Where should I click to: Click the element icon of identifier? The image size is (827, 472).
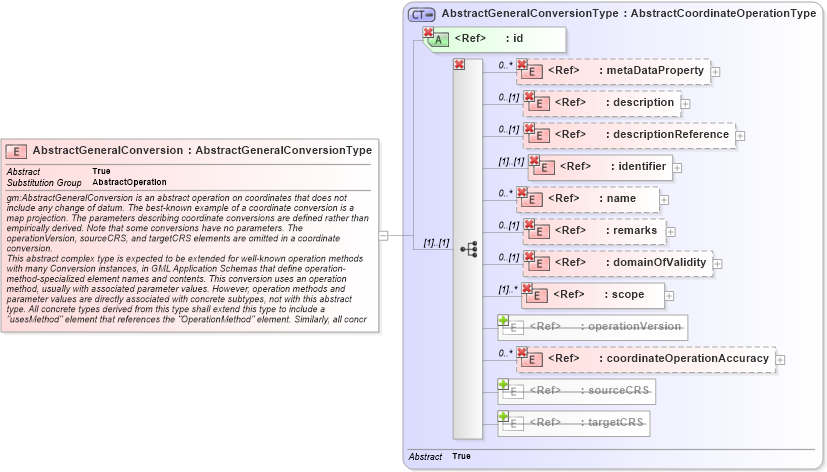coord(544,168)
